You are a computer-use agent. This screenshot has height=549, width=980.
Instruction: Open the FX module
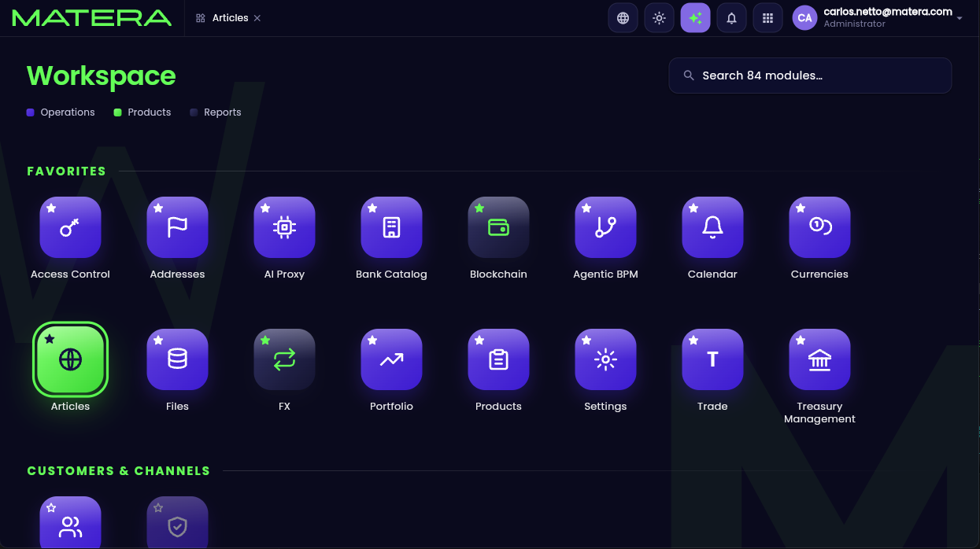coord(284,359)
